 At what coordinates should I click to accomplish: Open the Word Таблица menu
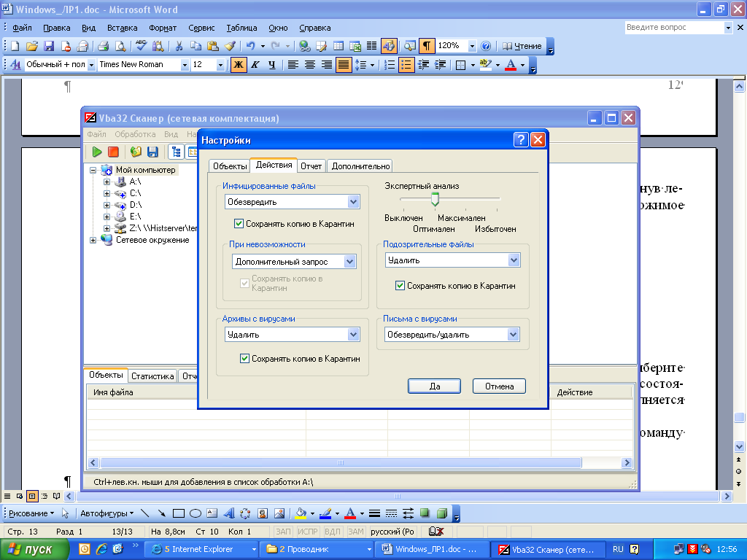pos(241,28)
